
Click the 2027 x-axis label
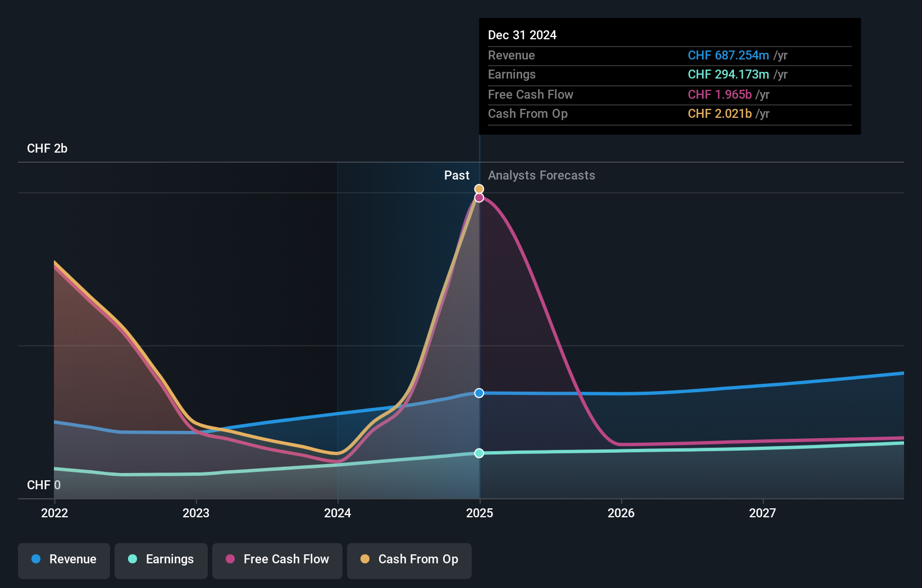pyautogui.click(x=763, y=513)
